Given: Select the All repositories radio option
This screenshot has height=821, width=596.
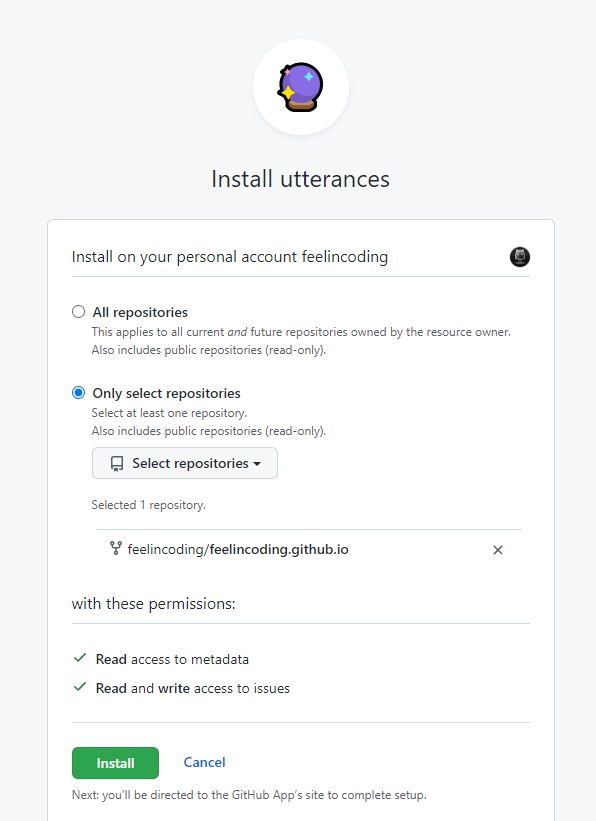Looking at the screenshot, I should (79, 312).
